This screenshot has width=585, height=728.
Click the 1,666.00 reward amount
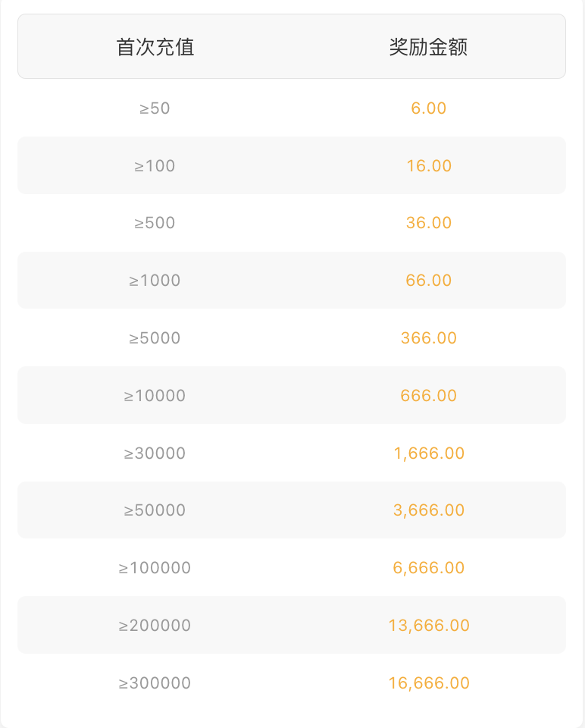[429, 453]
